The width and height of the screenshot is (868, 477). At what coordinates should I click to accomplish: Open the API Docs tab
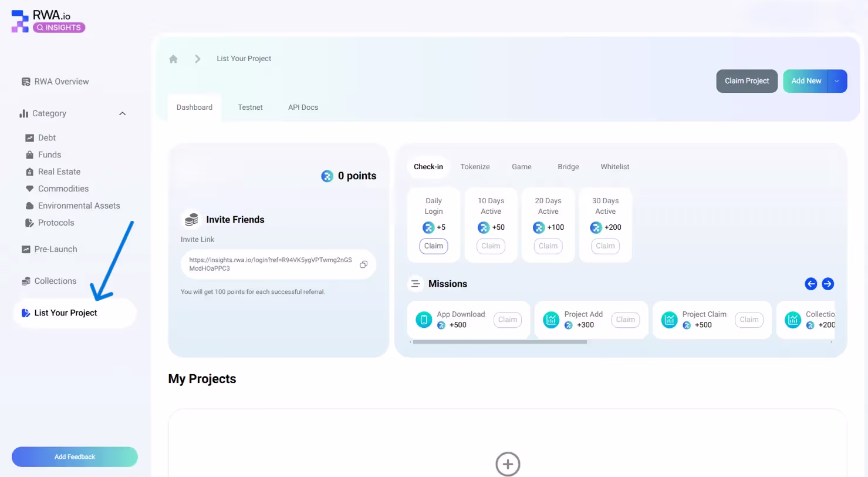[303, 108]
